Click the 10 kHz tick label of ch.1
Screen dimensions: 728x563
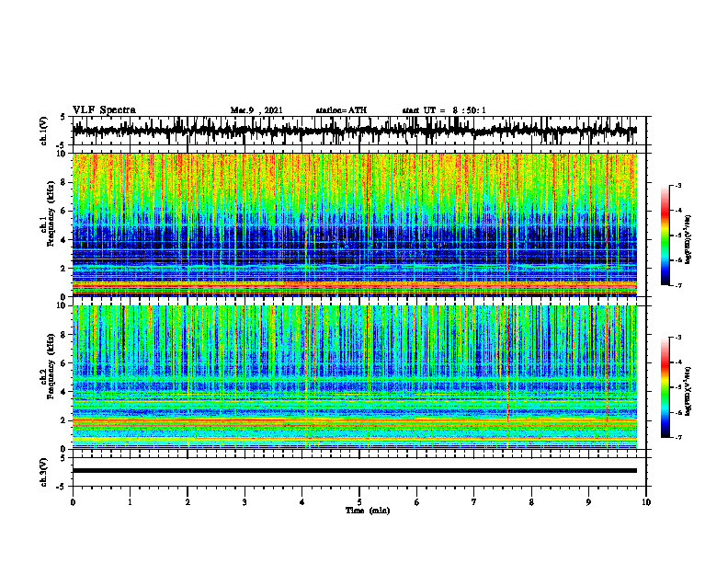click(x=62, y=154)
